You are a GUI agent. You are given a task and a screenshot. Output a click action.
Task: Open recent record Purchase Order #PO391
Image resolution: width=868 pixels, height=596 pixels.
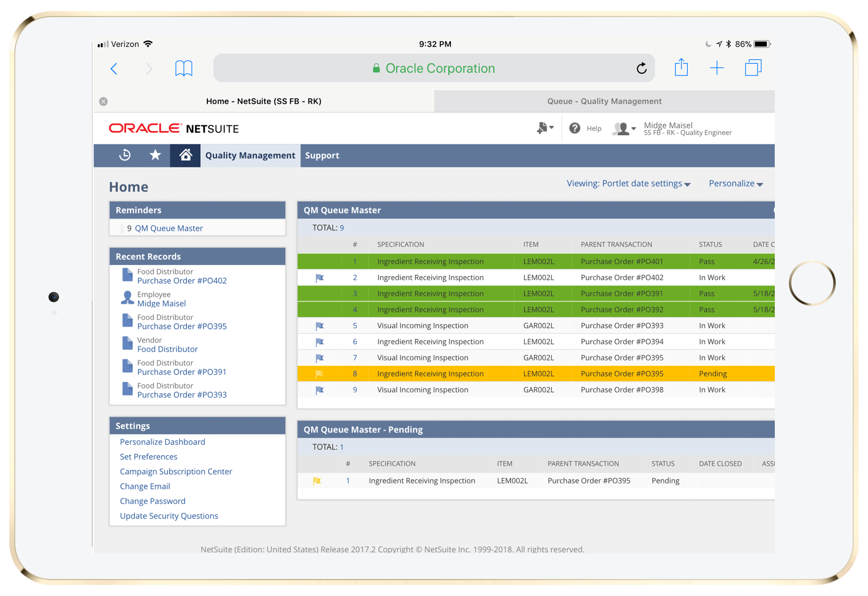(182, 372)
